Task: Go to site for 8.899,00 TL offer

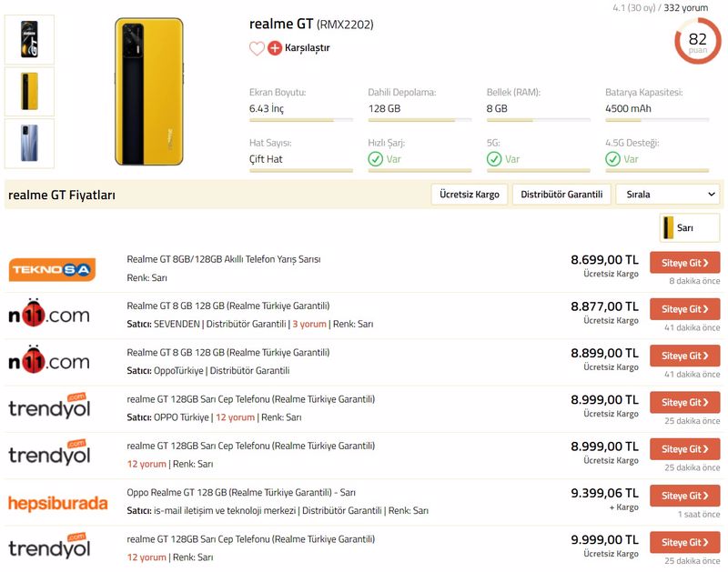Action: pyautogui.click(x=685, y=356)
